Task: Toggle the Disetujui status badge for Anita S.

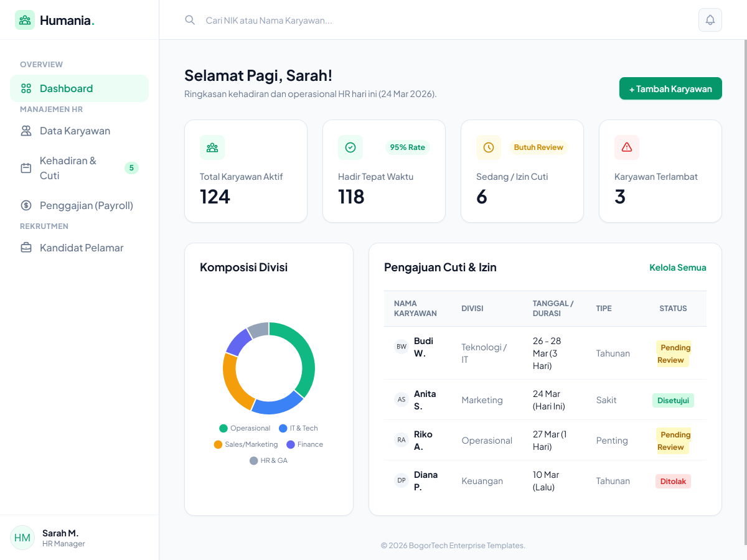Action: (x=673, y=400)
